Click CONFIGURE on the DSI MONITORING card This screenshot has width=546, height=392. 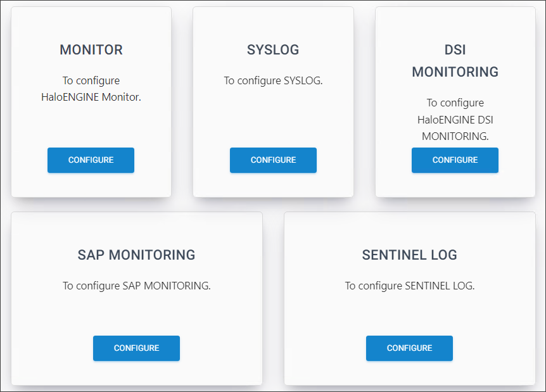tap(455, 160)
